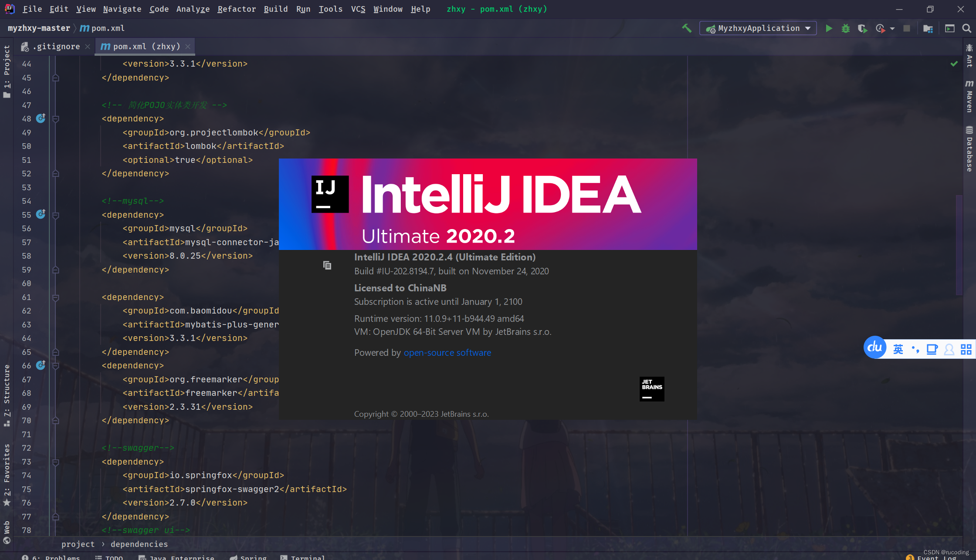Click the editor vertical scrollbar
The image size is (976, 560).
tap(959, 245)
